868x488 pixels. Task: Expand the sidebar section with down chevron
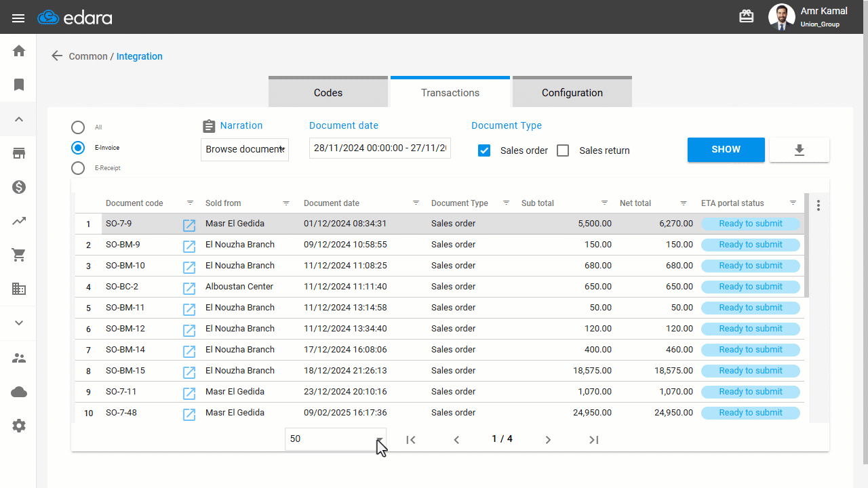19,323
